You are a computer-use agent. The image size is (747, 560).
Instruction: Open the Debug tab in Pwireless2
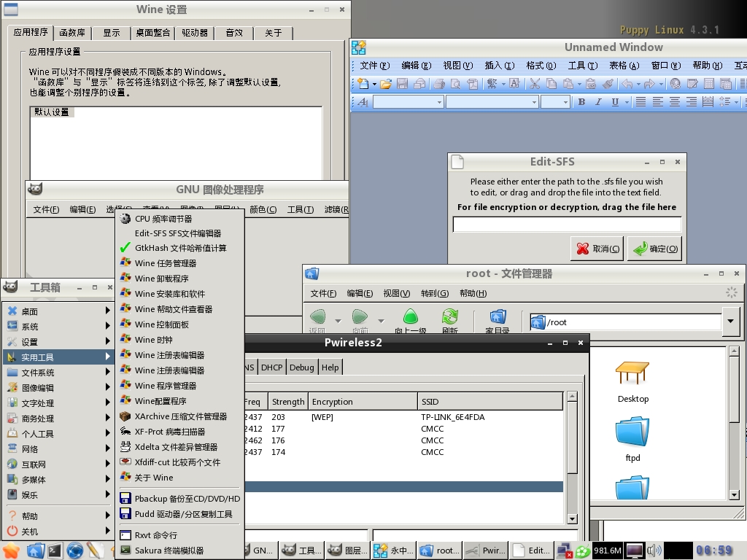pyautogui.click(x=301, y=367)
